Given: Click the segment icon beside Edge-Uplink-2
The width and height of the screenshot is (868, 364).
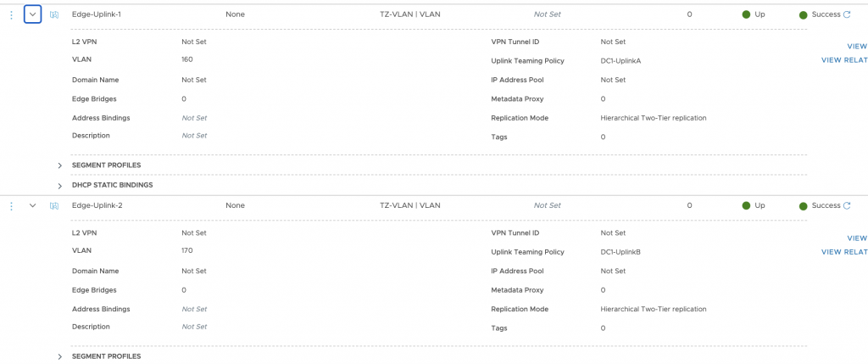Looking at the screenshot, I should coord(53,206).
